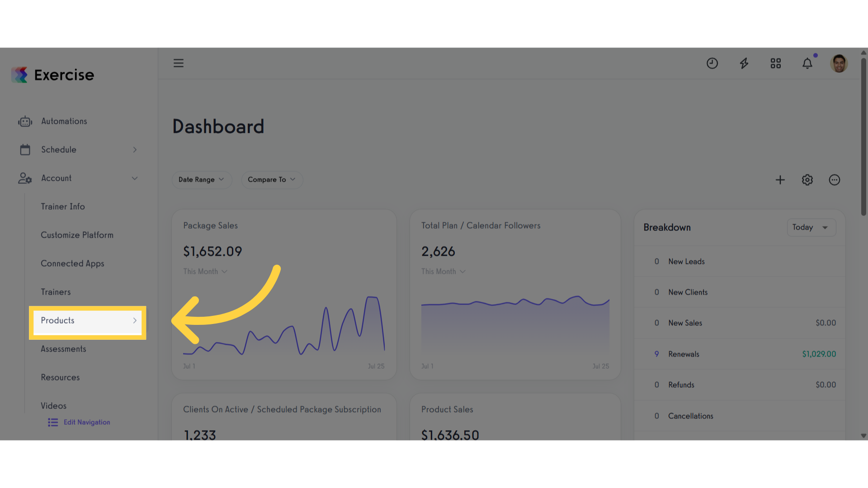Click the page vertical scrollbar thumb
The height and width of the screenshot is (488, 868).
[x=863, y=137]
